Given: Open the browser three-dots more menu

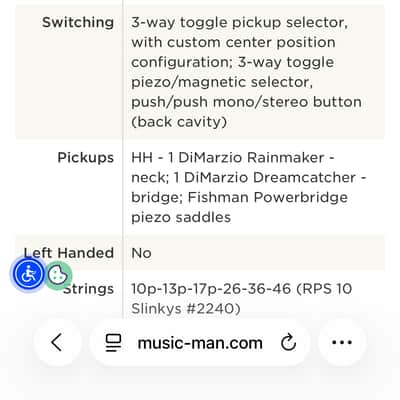Looking at the screenshot, I should click(342, 342).
